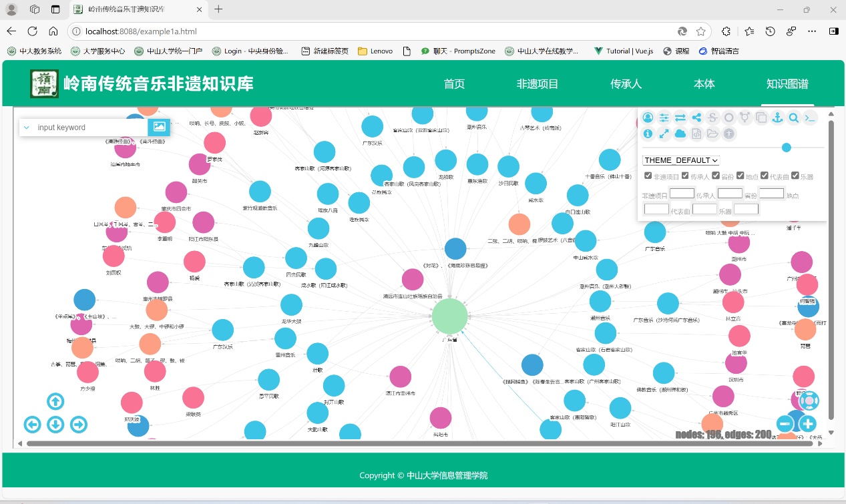Zoom out with the minus button
Viewport: 846px width, 504px height.
tap(785, 424)
